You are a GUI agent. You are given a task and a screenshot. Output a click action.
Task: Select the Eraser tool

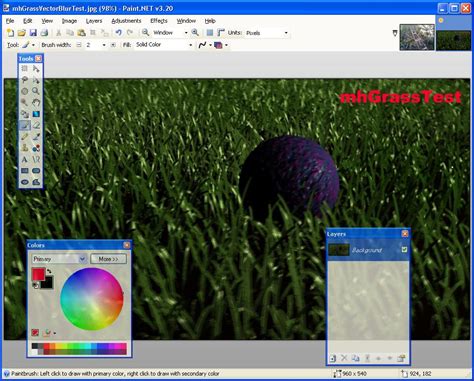point(36,125)
